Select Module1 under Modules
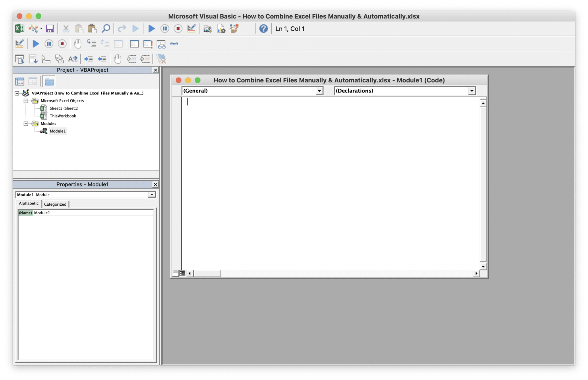 [x=58, y=131]
